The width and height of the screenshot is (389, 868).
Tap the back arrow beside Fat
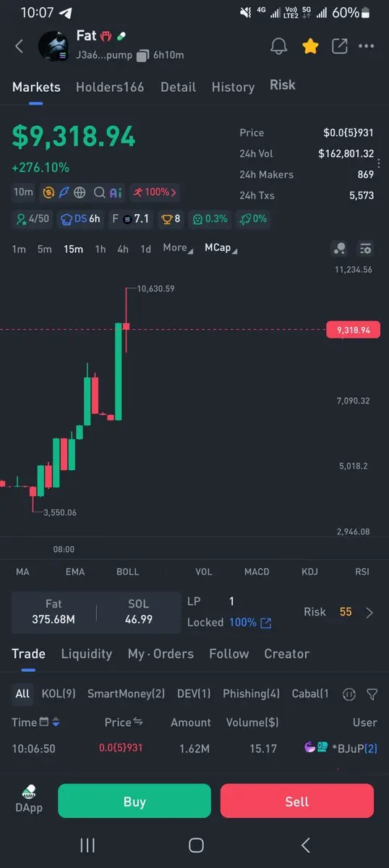[20, 46]
